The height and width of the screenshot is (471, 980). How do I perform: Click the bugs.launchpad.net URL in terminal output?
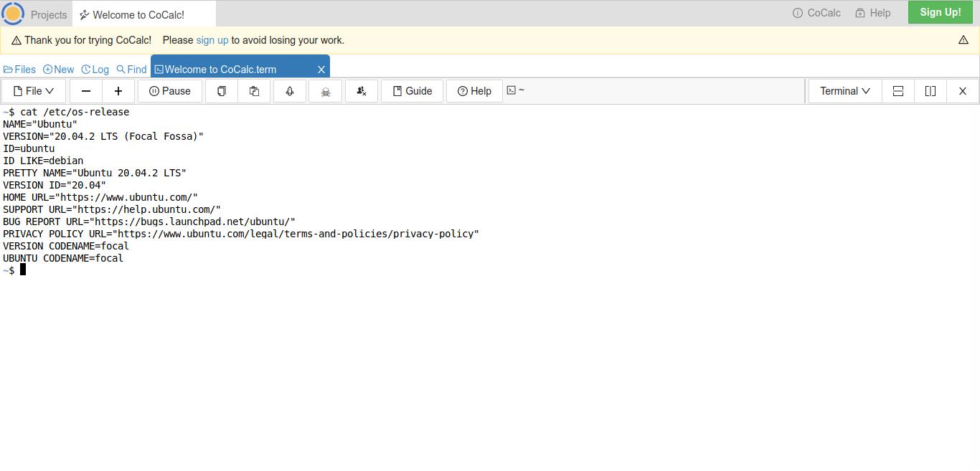point(192,222)
